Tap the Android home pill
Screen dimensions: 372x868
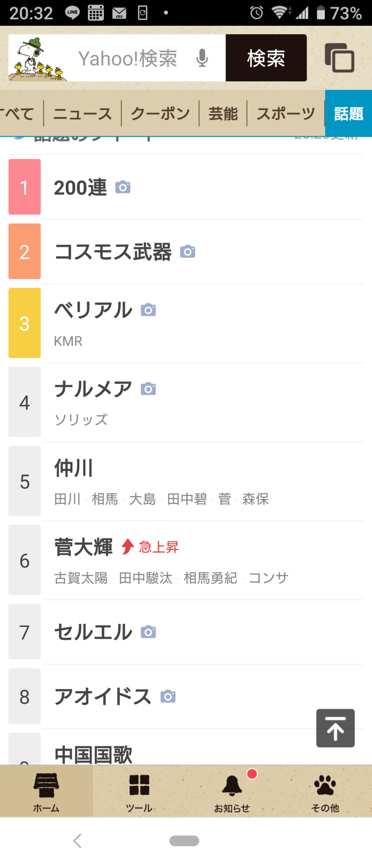click(184, 841)
